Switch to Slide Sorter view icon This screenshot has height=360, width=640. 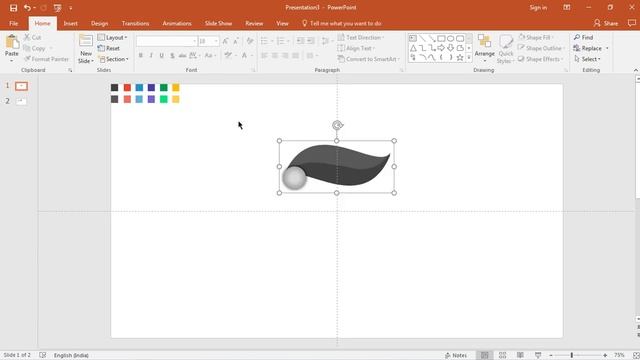pyautogui.click(x=502, y=355)
